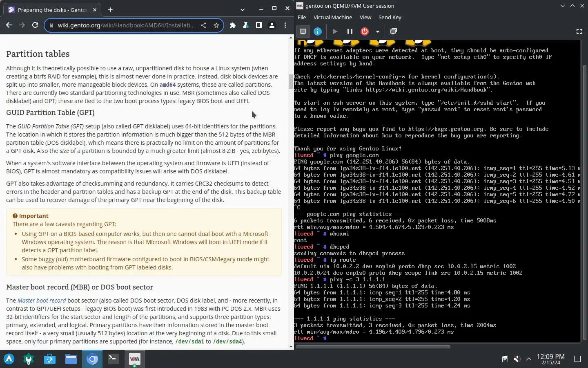
Task: Open the Master boot record link
Action: click(42, 301)
